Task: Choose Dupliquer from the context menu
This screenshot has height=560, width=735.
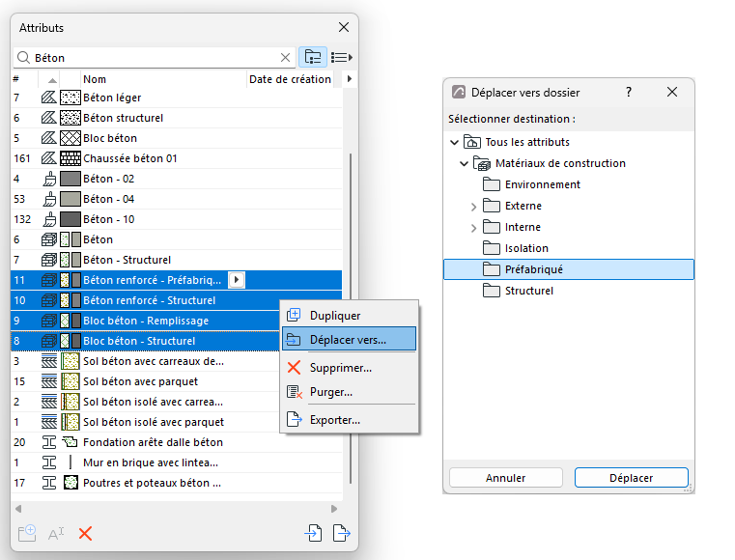Action: [350, 316]
